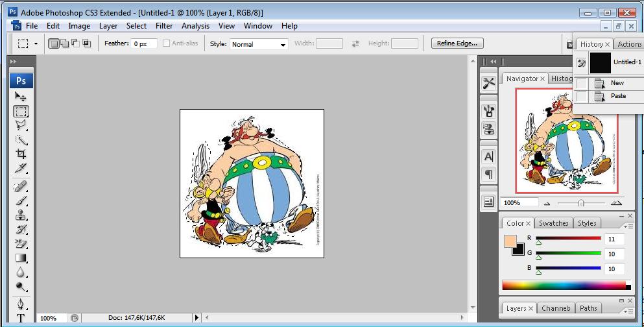Switch to the Swatches tab
Screen dimensions: 644x327
click(x=553, y=223)
